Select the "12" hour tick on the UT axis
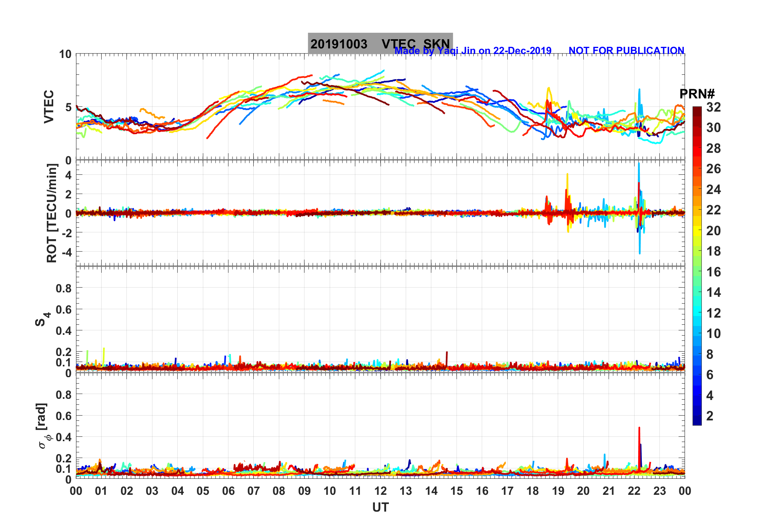 (380, 491)
